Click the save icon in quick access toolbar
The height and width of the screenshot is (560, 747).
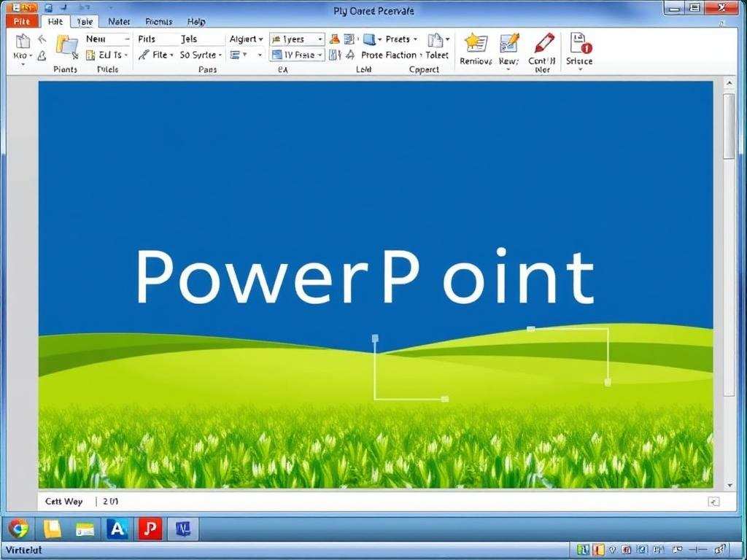tap(48, 7)
